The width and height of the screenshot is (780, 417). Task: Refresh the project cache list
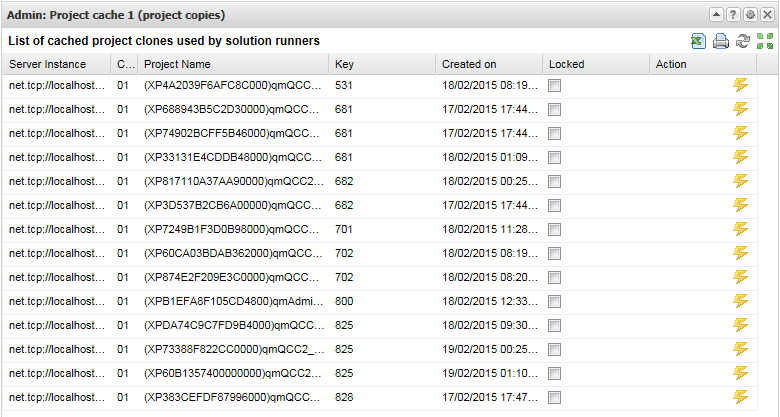click(743, 41)
